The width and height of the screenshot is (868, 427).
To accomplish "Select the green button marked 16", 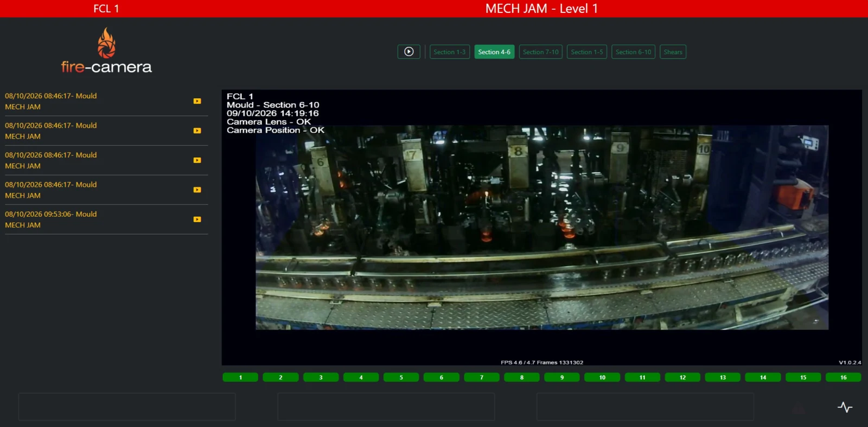I will (844, 377).
